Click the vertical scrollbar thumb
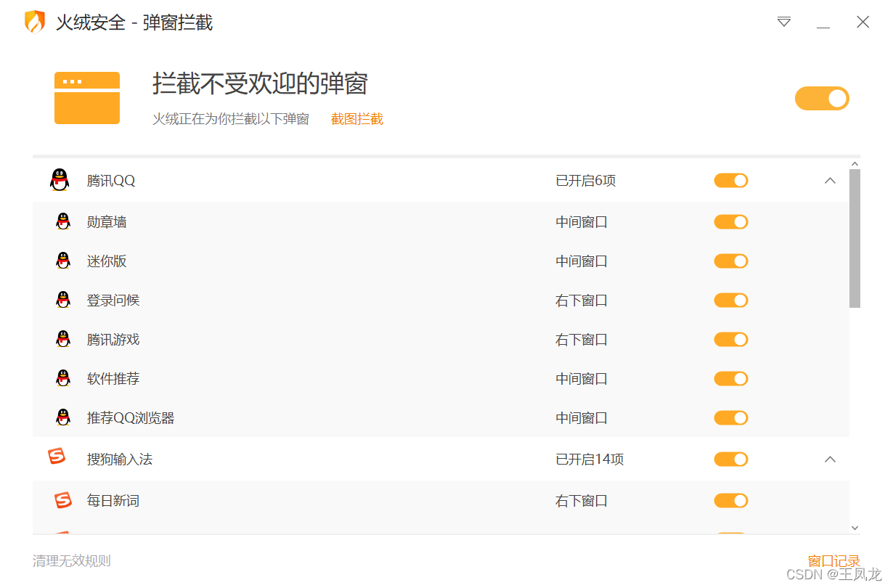The image size is (893, 588). pyautogui.click(x=855, y=238)
